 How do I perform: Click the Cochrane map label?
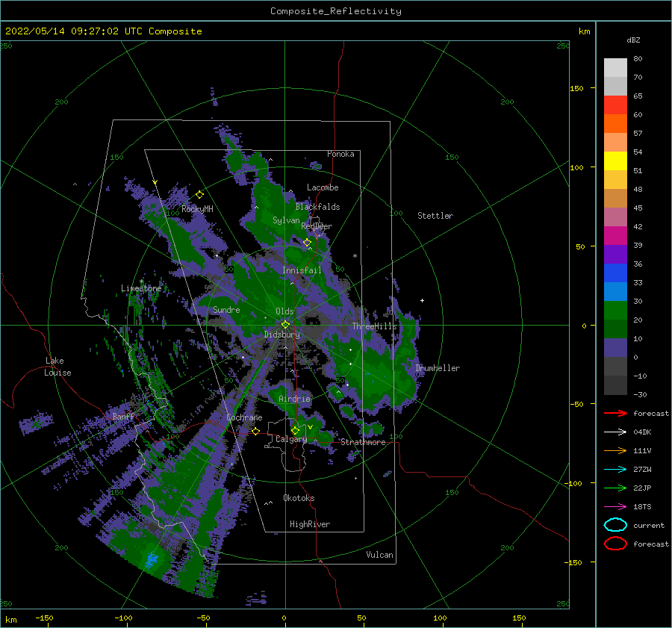tap(244, 417)
